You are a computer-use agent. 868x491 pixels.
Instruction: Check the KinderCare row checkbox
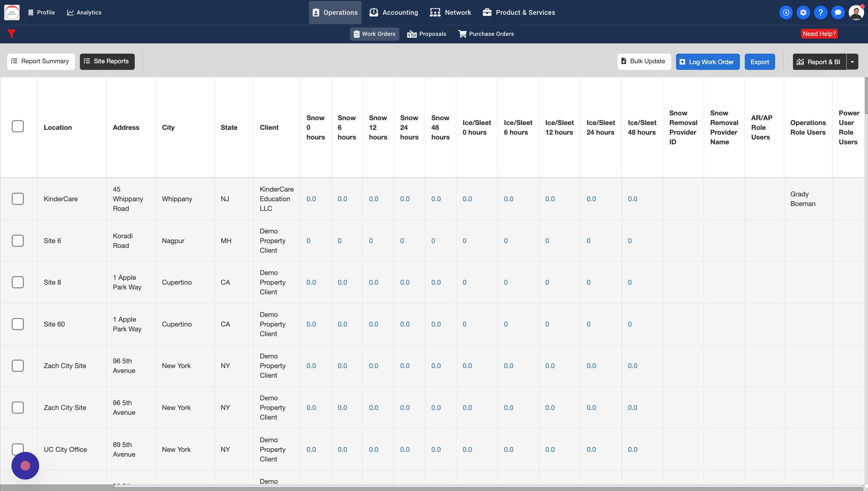(x=17, y=199)
